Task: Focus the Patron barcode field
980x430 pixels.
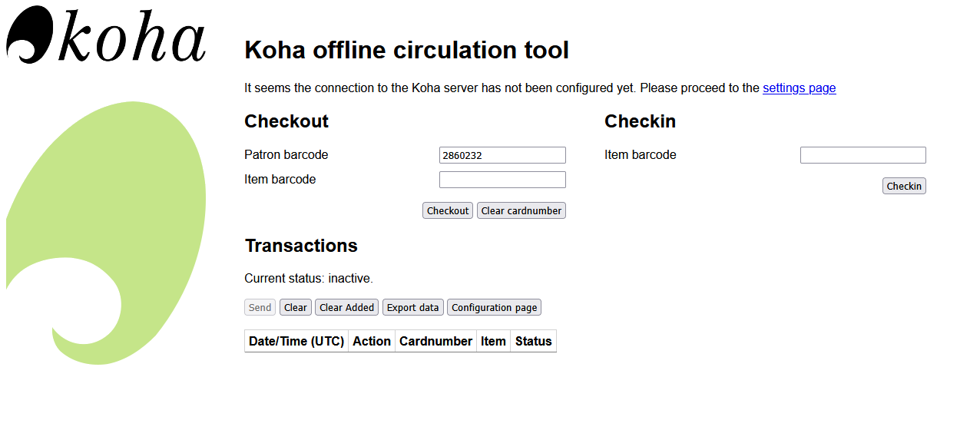Action: tap(502, 155)
